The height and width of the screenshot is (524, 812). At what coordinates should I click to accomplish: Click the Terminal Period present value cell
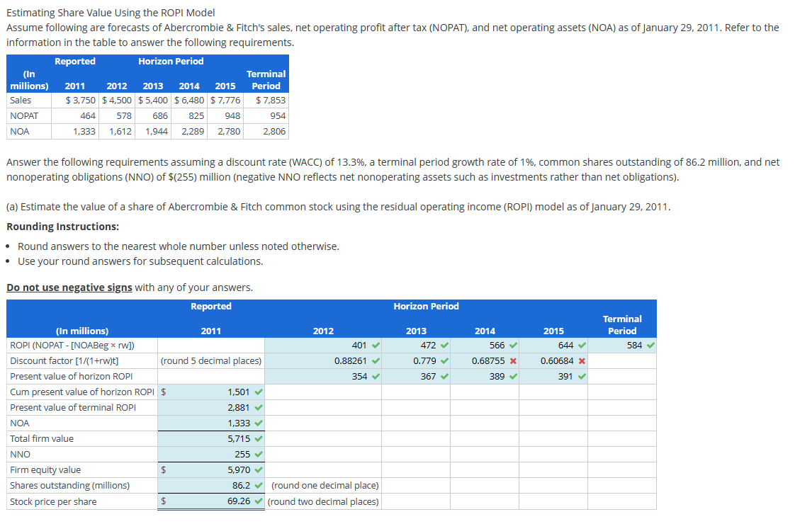pyautogui.click(x=621, y=376)
